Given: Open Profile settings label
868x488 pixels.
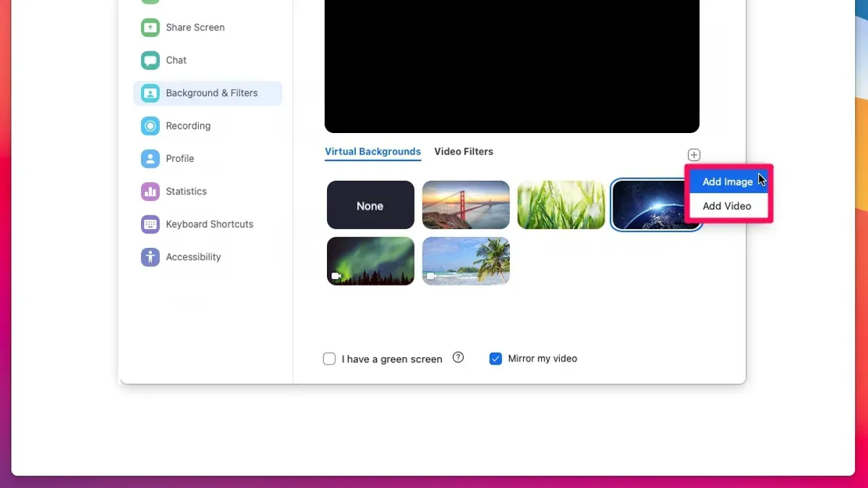Looking at the screenshot, I should click(180, 158).
